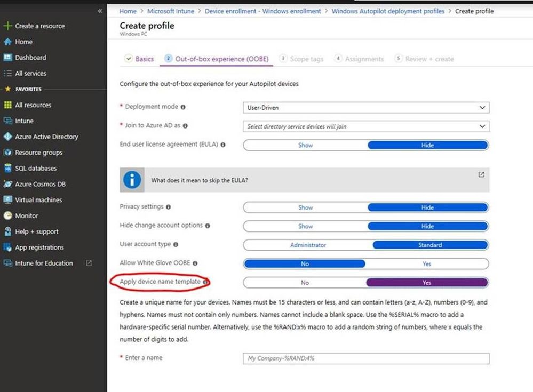Image resolution: width=533 pixels, height=392 pixels.
Task: Set Privacy settings to Hide
Action: 427,207
